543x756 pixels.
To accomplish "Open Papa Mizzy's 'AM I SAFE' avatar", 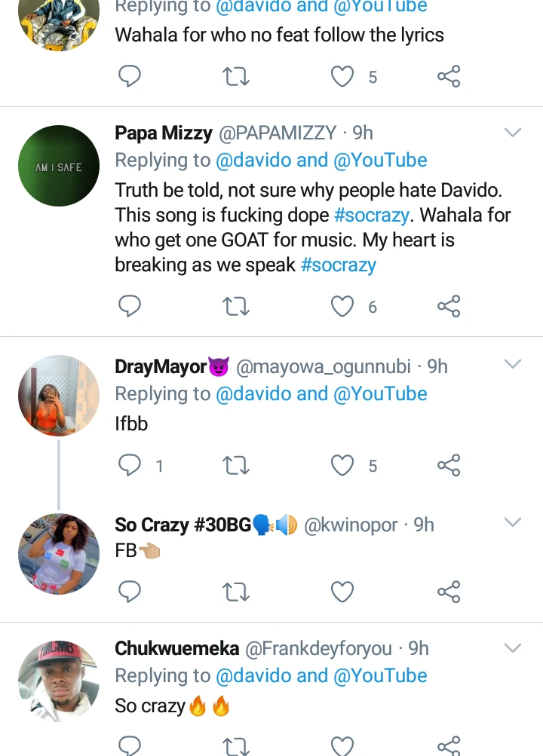I will 59,167.
